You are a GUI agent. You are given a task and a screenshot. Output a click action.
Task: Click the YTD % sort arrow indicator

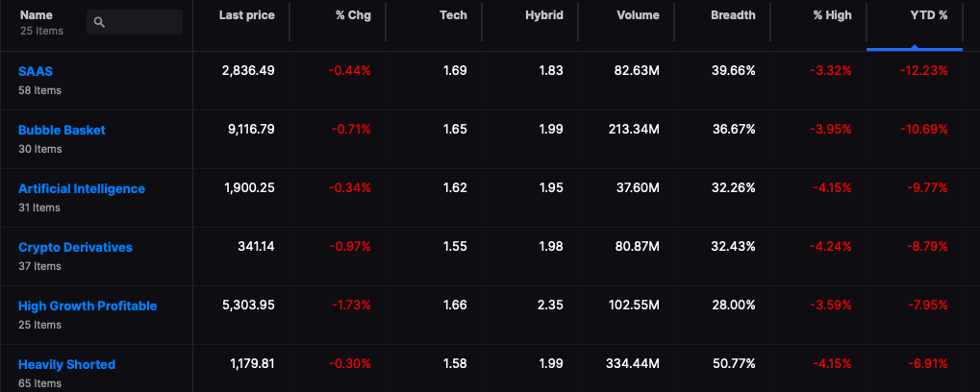915,47
